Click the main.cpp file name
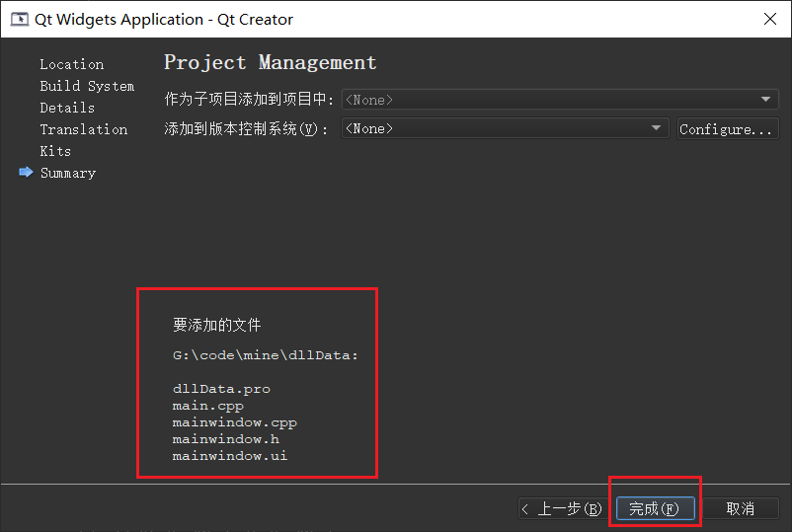 [207, 406]
